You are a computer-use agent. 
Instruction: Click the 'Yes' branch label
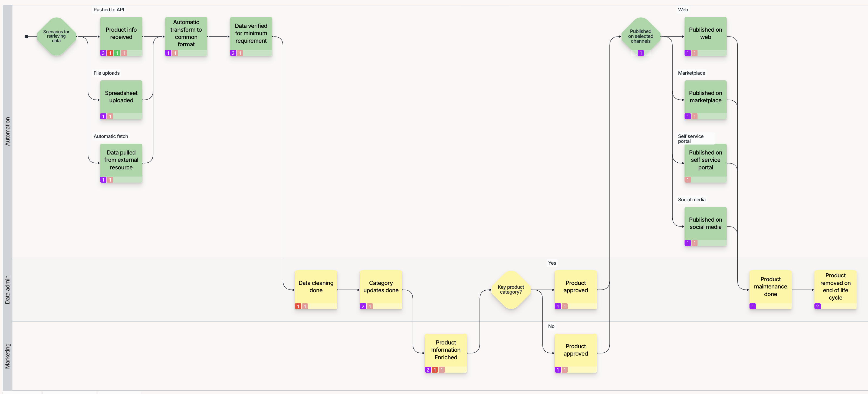point(552,263)
